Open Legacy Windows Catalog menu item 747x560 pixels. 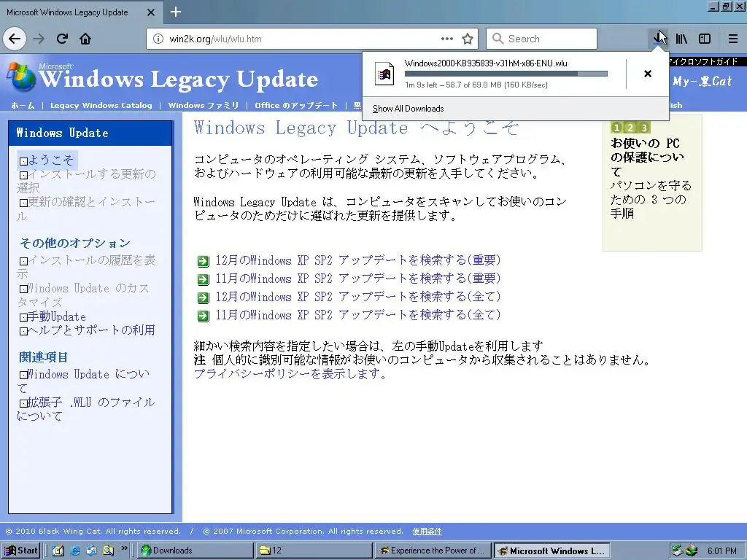tap(101, 105)
